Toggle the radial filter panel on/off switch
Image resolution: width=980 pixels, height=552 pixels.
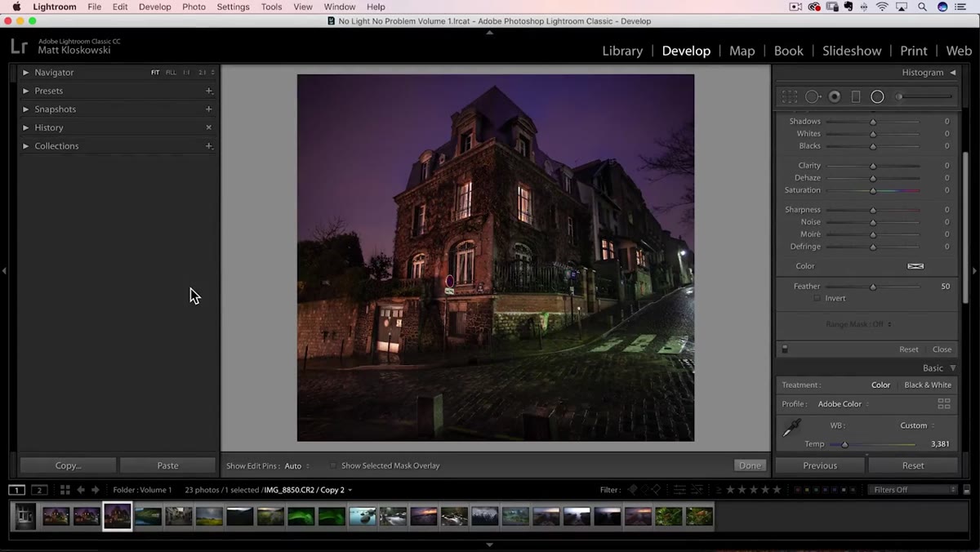click(x=785, y=349)
